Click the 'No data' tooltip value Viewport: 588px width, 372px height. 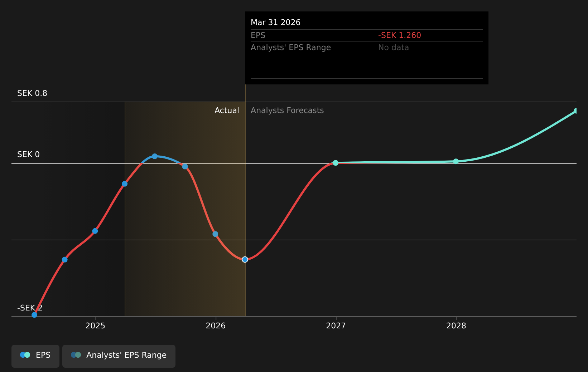pyautogui.click(x=394, y=48)
